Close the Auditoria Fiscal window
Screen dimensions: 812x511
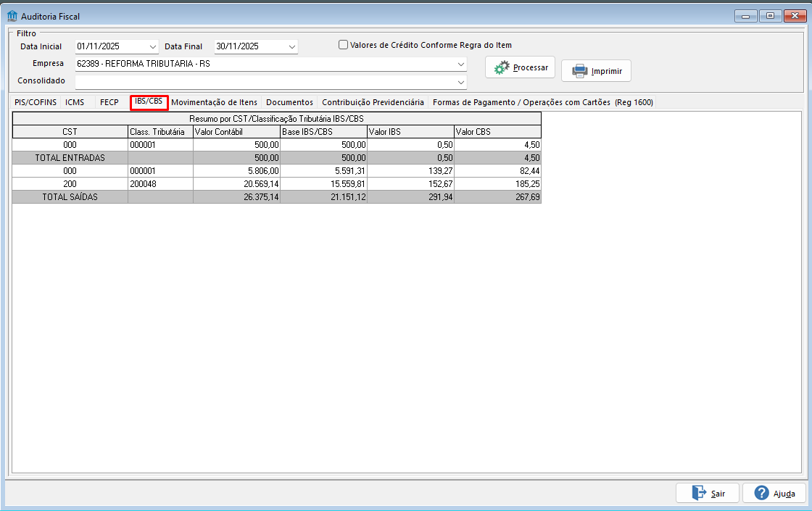(x=795, y=16)
